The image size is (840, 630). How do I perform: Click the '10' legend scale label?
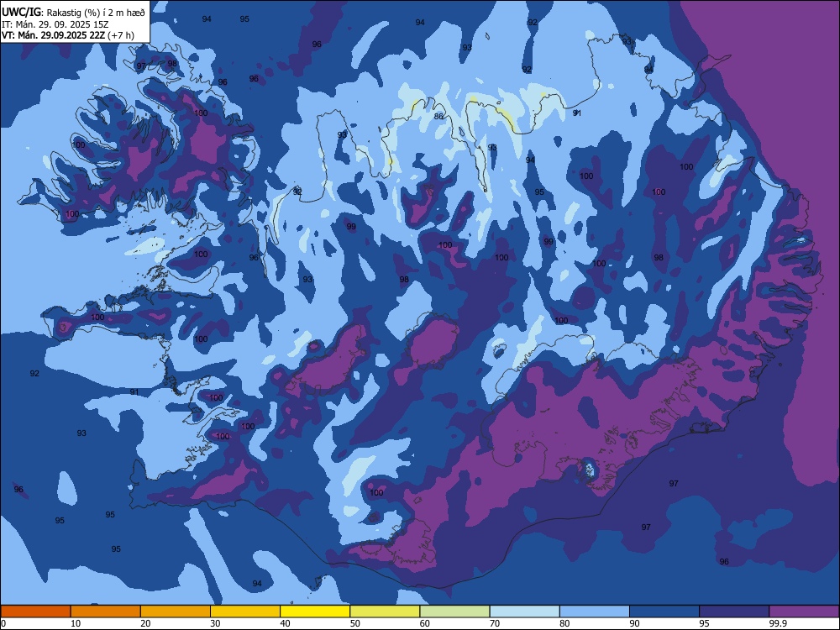[76, 623]
